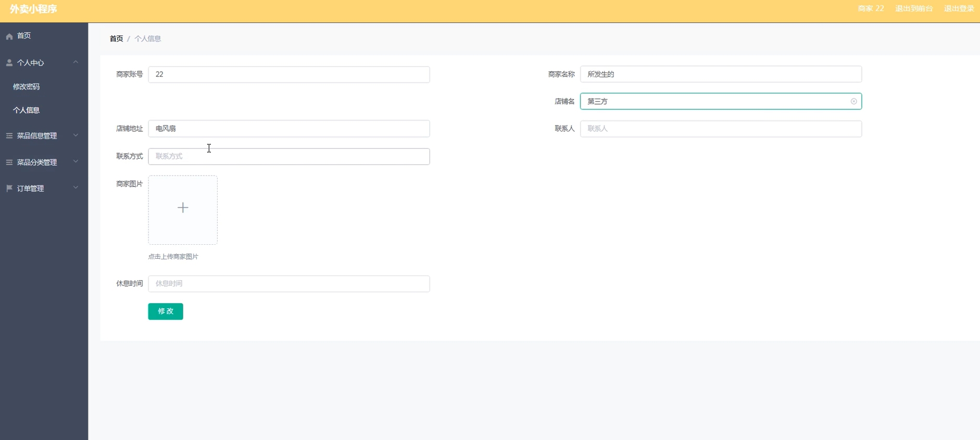The image size is (980, 440).
Task: Focus the 联系方式 input field
Action: [x=289, y=157]
